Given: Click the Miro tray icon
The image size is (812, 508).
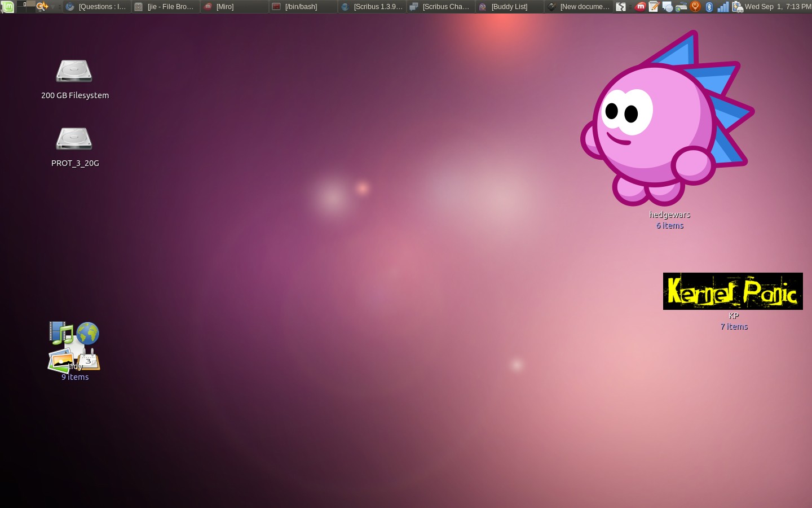Looking at the screenshot, I should (640, 7).
